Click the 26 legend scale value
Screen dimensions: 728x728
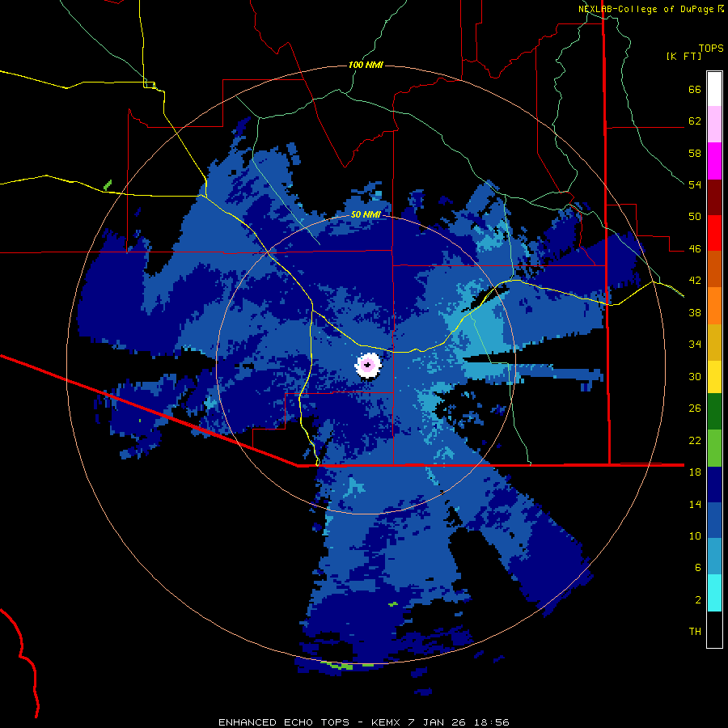695,408
